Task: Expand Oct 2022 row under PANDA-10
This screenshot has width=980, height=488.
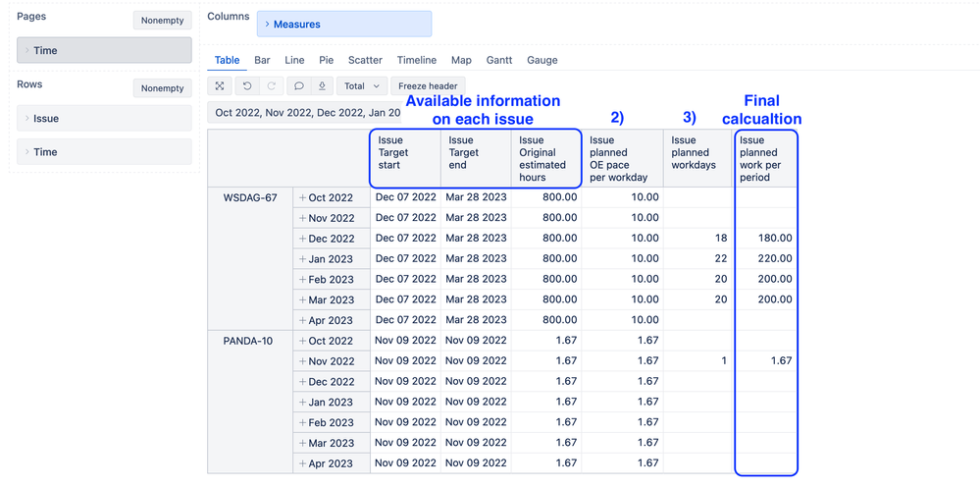Action: pyautogui.click(x=302, y=341)
